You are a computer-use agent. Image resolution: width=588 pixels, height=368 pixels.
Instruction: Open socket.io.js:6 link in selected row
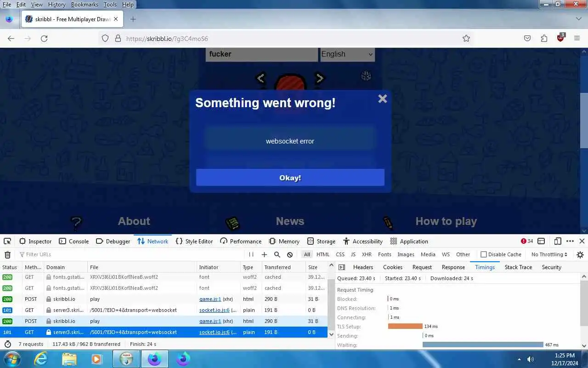point(214,332)
